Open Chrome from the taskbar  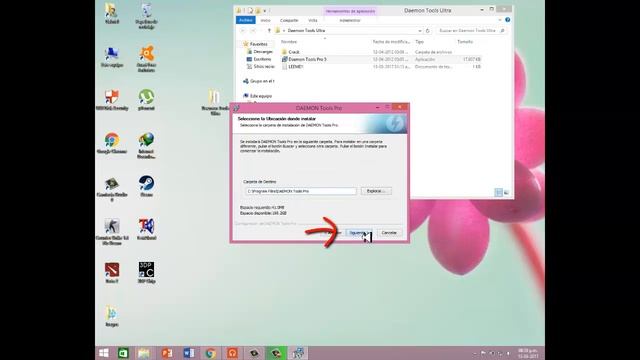click(x=211, y=353)
